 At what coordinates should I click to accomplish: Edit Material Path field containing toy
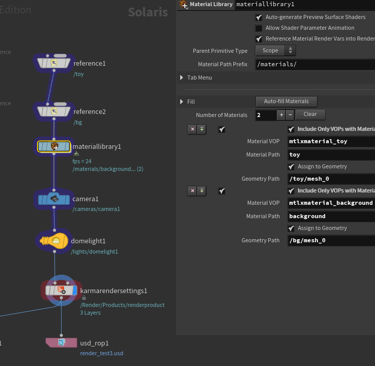(x=331, y=155)
